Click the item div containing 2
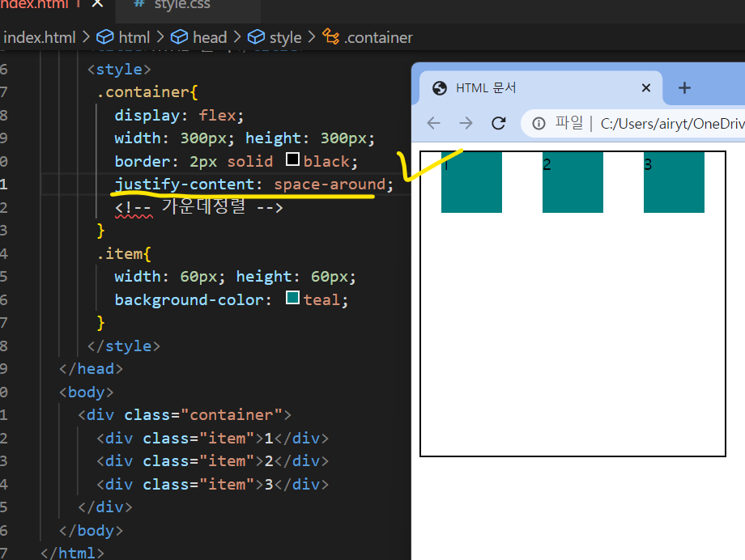745x560 pixels. point(212,460)
